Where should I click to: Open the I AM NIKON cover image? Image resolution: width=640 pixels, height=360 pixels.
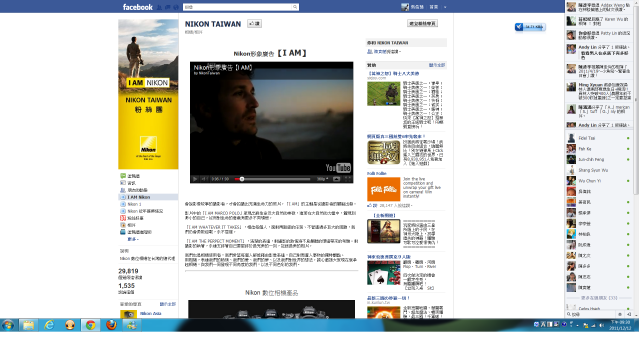(148, 94)
